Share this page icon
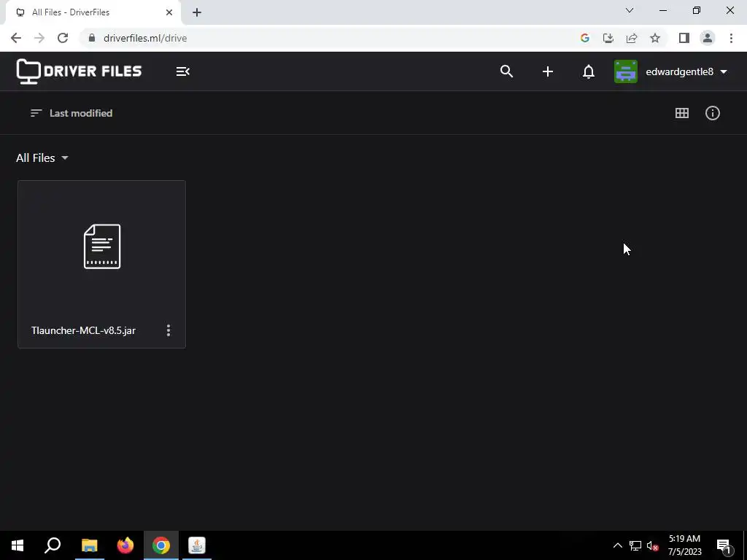This screenshot has width=747, height=560. pyautogui.click(x=631, y=38)
